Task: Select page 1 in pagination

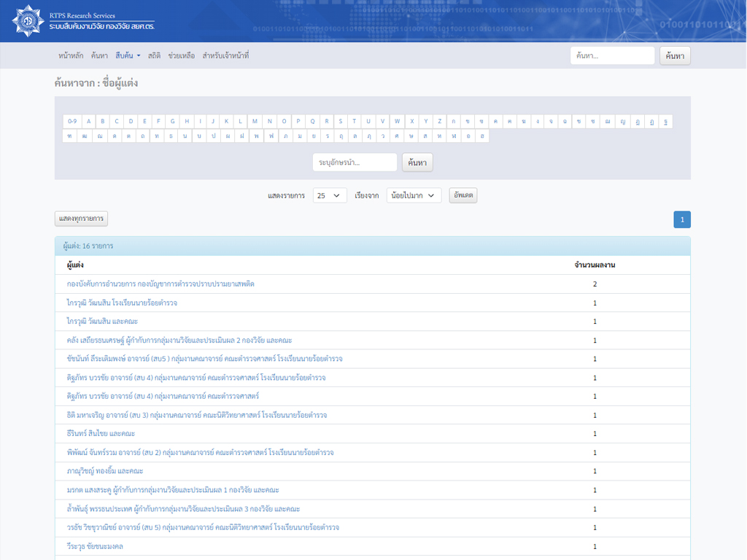Action: (x=681, y=219)
